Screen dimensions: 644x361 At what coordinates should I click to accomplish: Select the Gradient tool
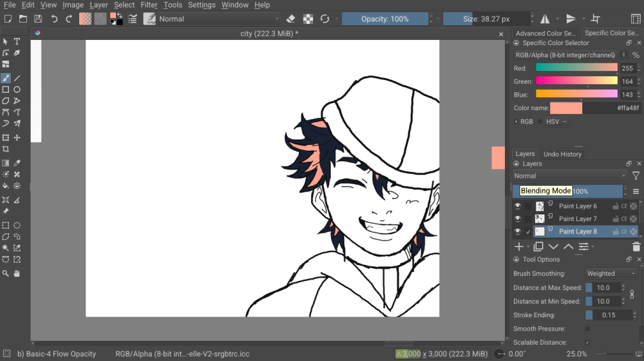tap(6, 163)
